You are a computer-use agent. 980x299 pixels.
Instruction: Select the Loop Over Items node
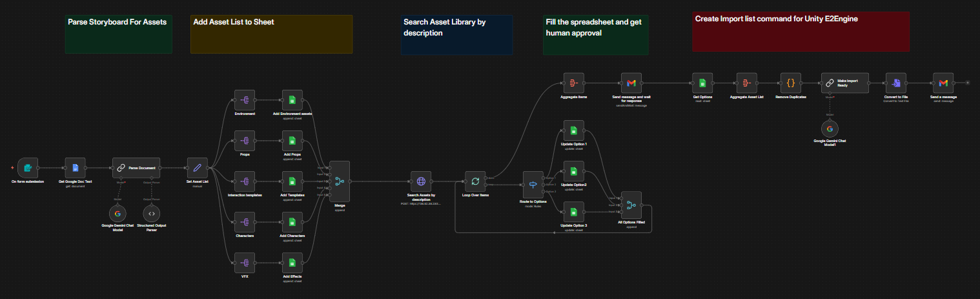point(475,181)
